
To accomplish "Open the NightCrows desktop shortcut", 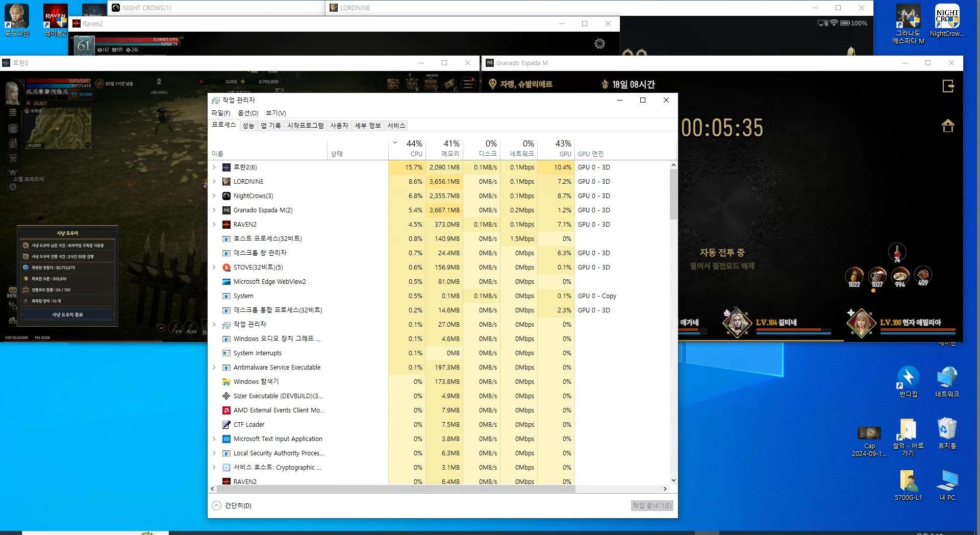I will (x=947, y=20).
